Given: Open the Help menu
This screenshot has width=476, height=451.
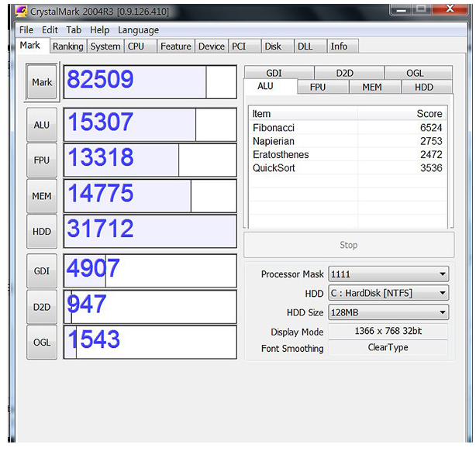Looking at the screenshot, I should 99,29.
